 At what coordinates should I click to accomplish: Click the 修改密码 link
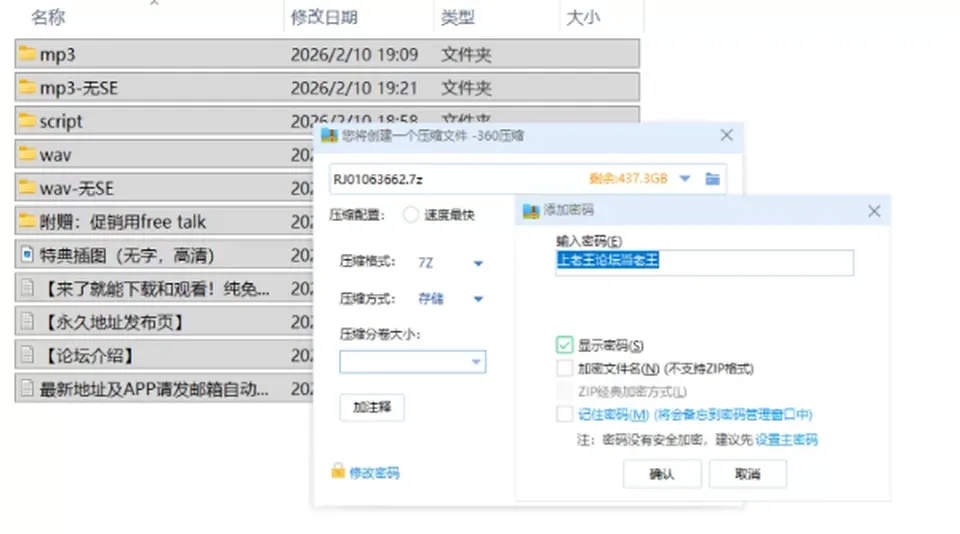pos(374,472)
